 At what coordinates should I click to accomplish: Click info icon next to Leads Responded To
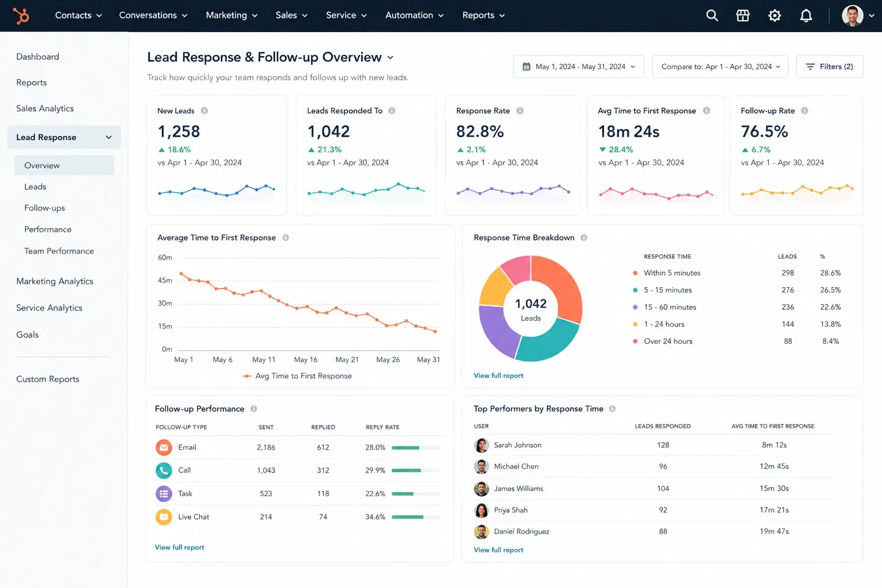pyautogui.click(x=392, y=111)
